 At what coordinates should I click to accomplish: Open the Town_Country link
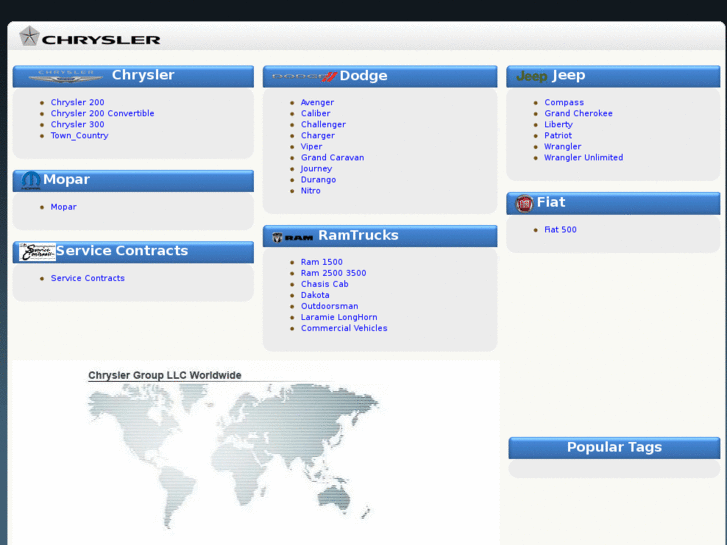(x=79, y=135)
